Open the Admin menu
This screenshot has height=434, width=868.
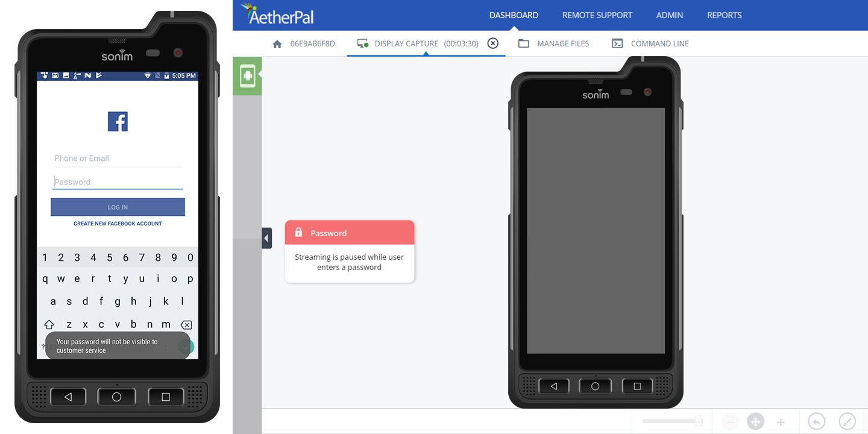click(x=670, y=15)
